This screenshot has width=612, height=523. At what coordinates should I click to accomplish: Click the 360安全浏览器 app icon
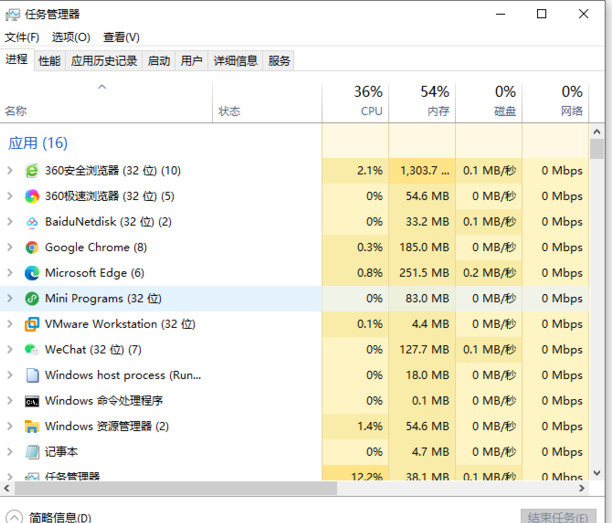point(32,171)
